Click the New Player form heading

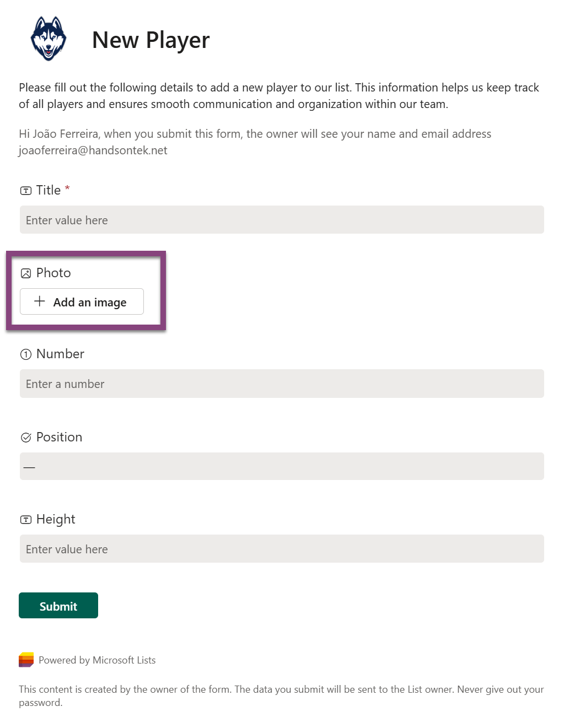[x=151, y=40]
